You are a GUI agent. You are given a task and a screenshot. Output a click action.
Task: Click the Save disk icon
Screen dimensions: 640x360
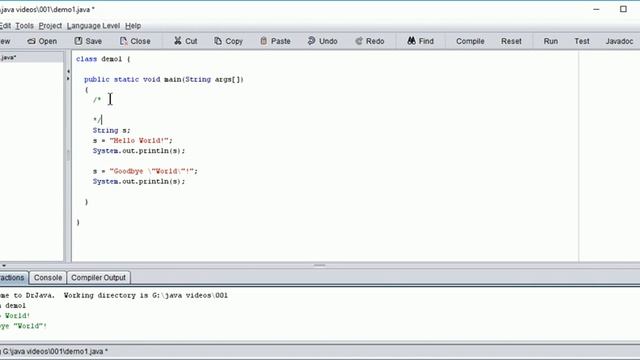pyautogui.click(x=78, y=41)
